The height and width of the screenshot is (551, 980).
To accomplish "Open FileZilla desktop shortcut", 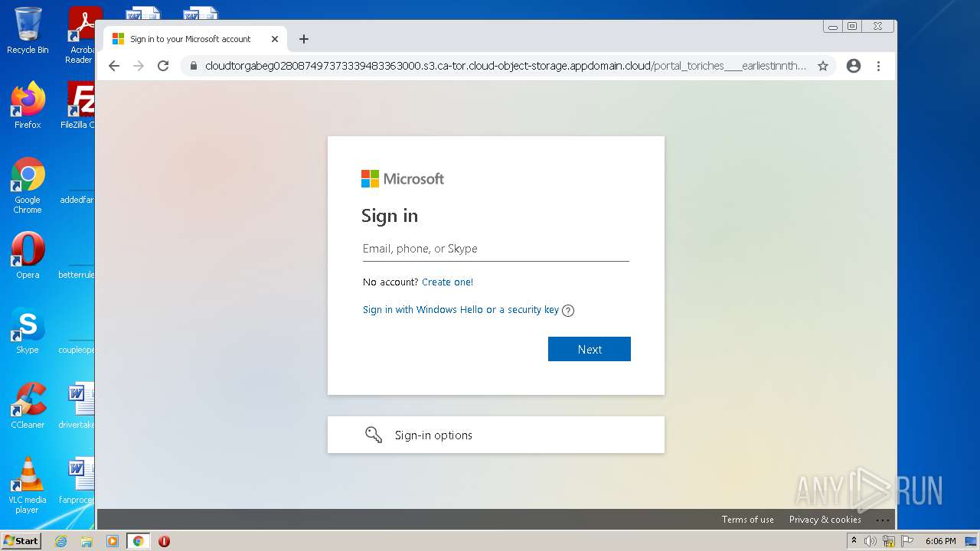I will pyautogui.click(x=80, y=105).
